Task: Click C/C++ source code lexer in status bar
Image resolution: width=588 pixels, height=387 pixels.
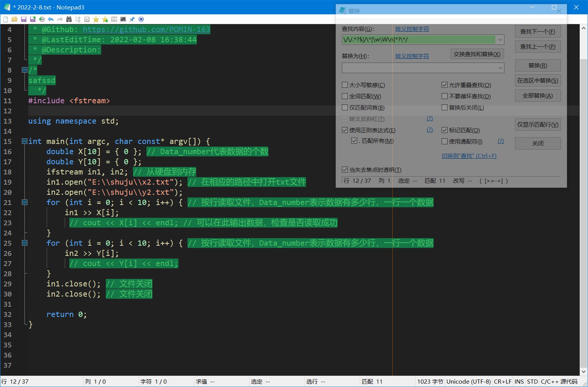Action: 559,382
